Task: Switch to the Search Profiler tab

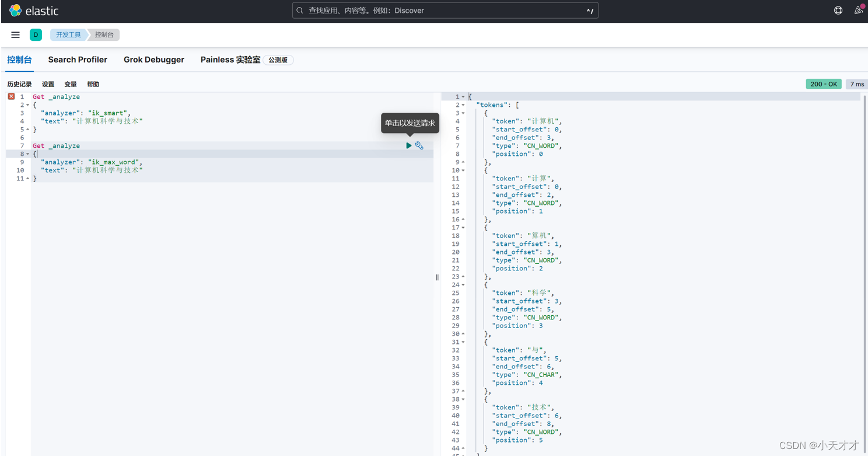Action: coord(78,60)
